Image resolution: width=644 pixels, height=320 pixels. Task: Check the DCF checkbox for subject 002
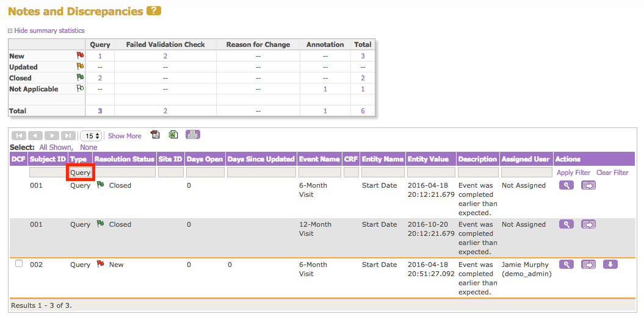point(19,264)
